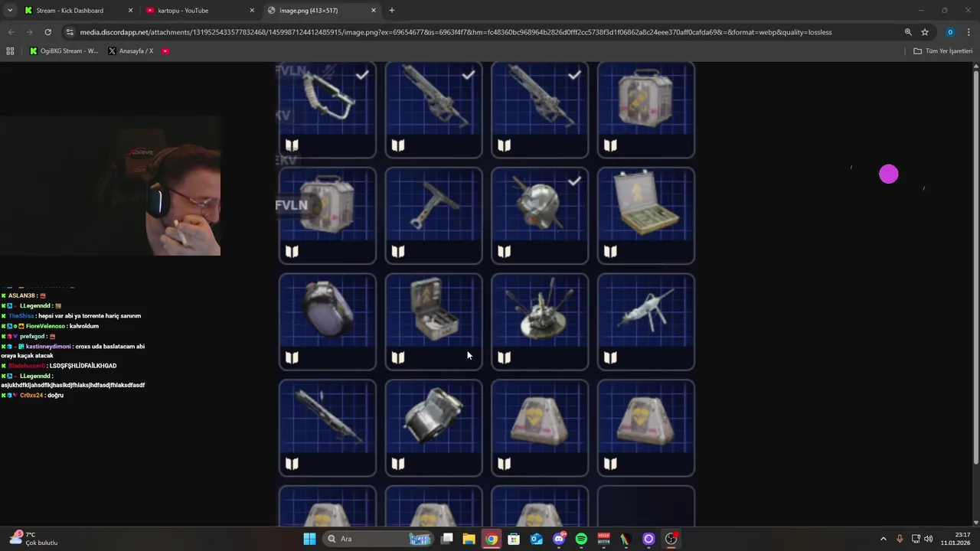Image resolution: width=980 pixels, height=551 pixels.
Task: Open the tab search dropdown arrow
Action: [10, 11]
